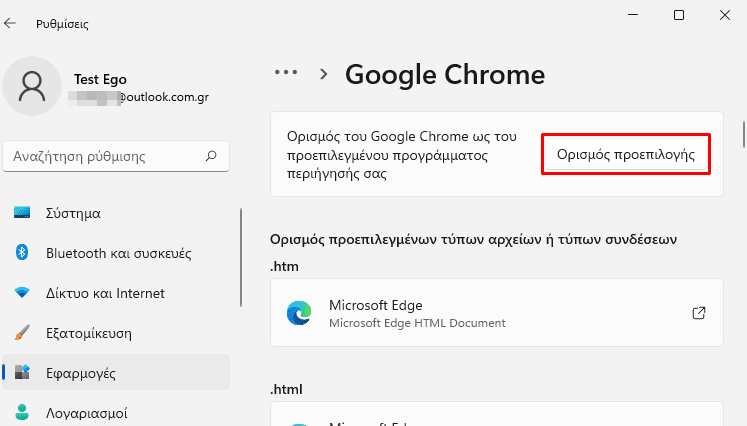Click the Εφαρμογές apps icon

click(22, 372)
